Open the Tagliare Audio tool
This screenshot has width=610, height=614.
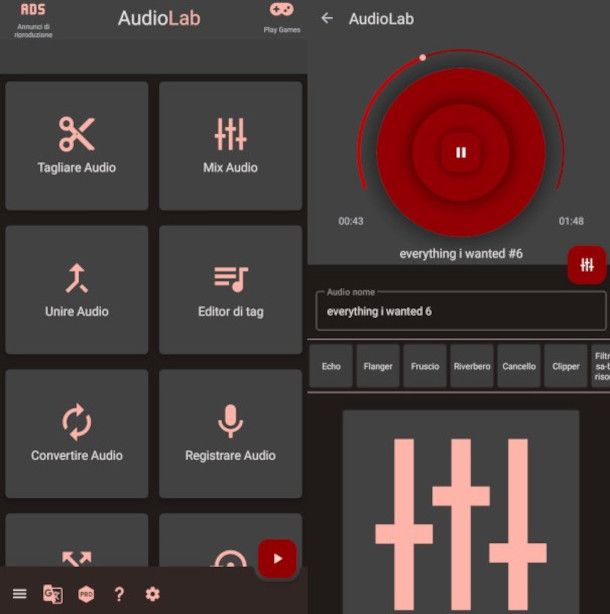pos(77,146)
